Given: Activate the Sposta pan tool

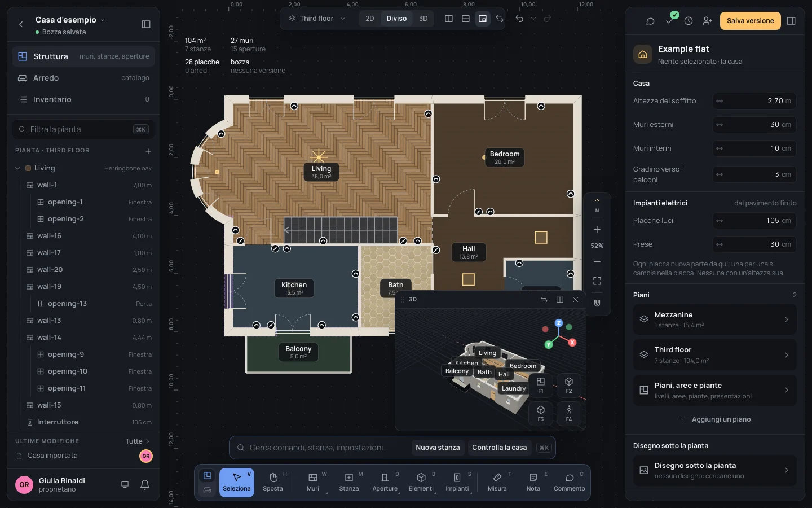Looking at the screenshot, I should point(273,483).
